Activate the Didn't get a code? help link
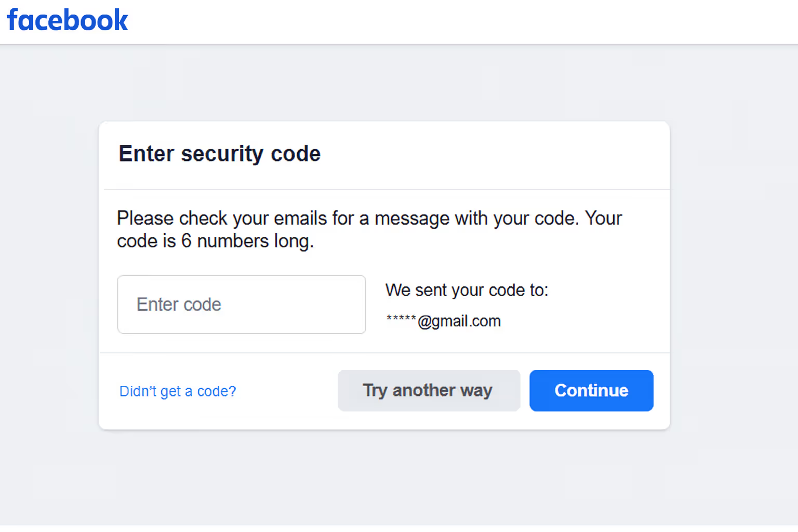 (x=177, y=391)
